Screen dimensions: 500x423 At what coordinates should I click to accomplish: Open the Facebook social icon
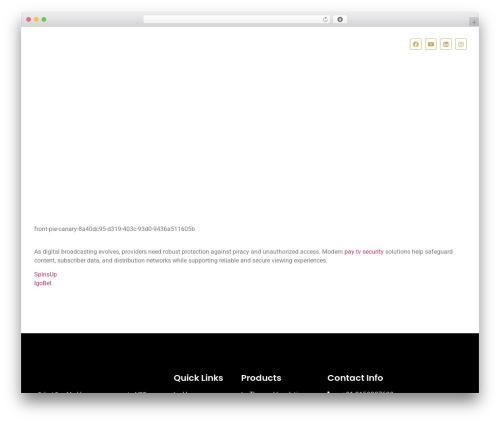(415, 44)
